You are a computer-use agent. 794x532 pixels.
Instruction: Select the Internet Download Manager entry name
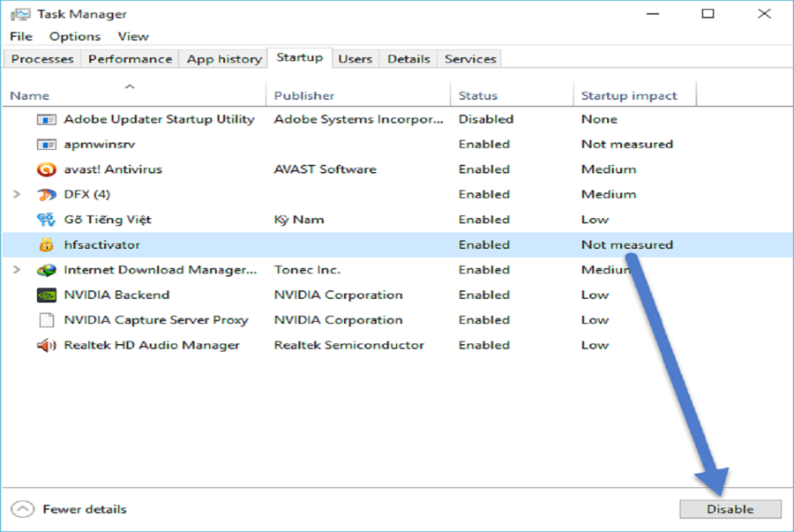[x=161, y=270]
